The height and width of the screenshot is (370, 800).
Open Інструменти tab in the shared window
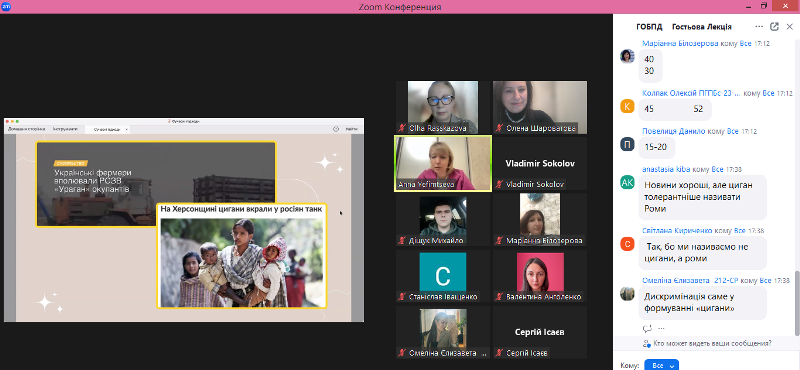(65, 129)
